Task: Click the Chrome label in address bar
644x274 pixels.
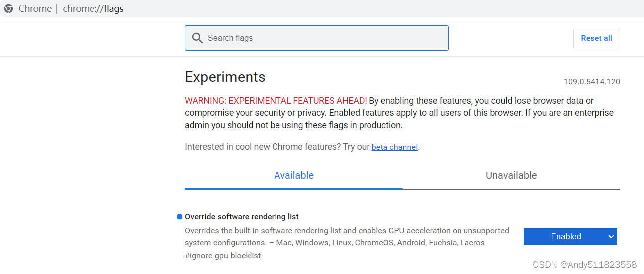Action: [x=35, y=8]
